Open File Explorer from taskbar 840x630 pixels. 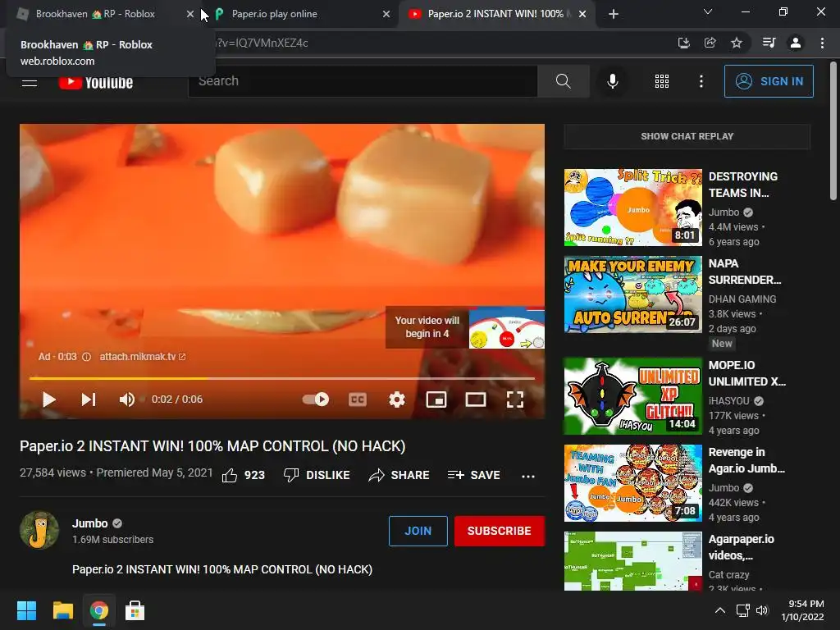pos(62,610)
